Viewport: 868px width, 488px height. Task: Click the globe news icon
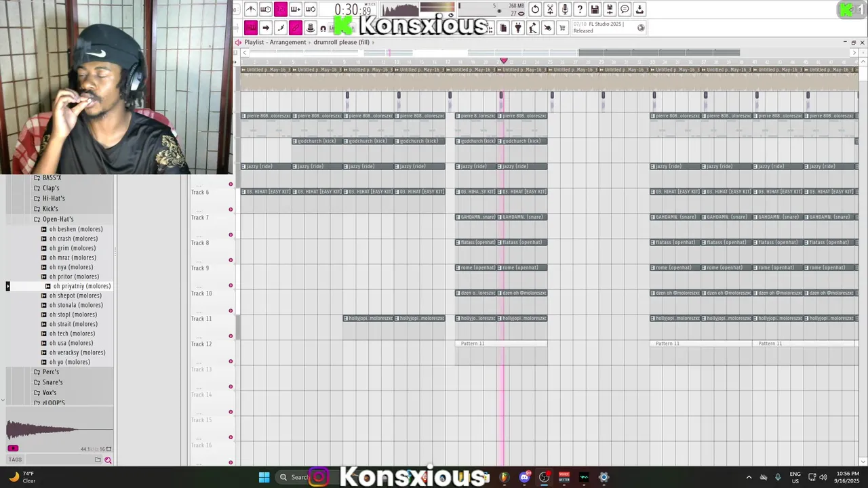click(641, 27)
